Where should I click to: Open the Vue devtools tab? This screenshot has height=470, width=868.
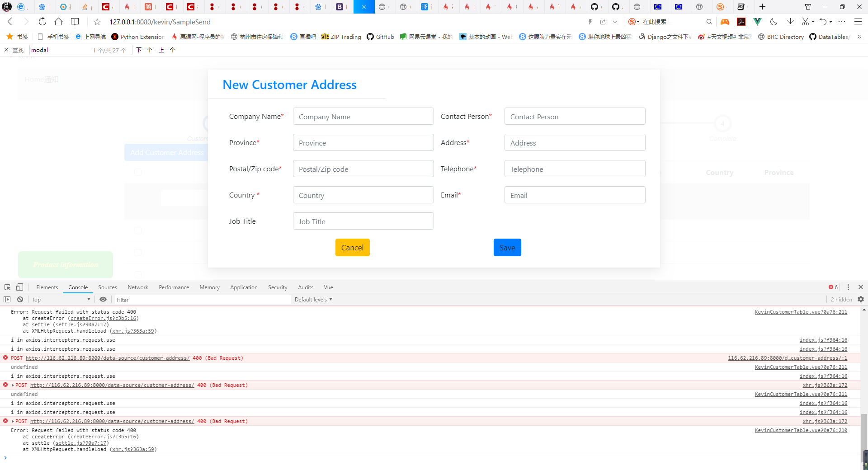click(328, 287)
